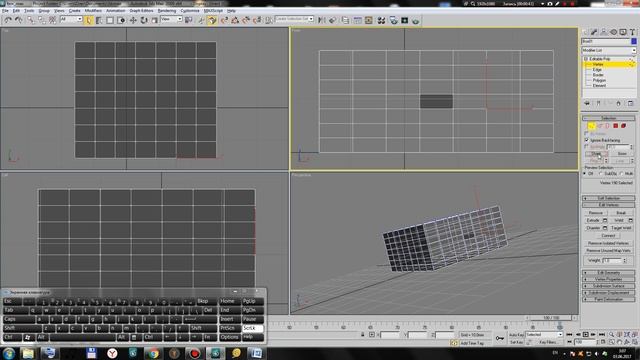The height and width of the screenshot is (360, 640).
Task: Open the Material Editor icon
Action: click(x=381, y=20)
